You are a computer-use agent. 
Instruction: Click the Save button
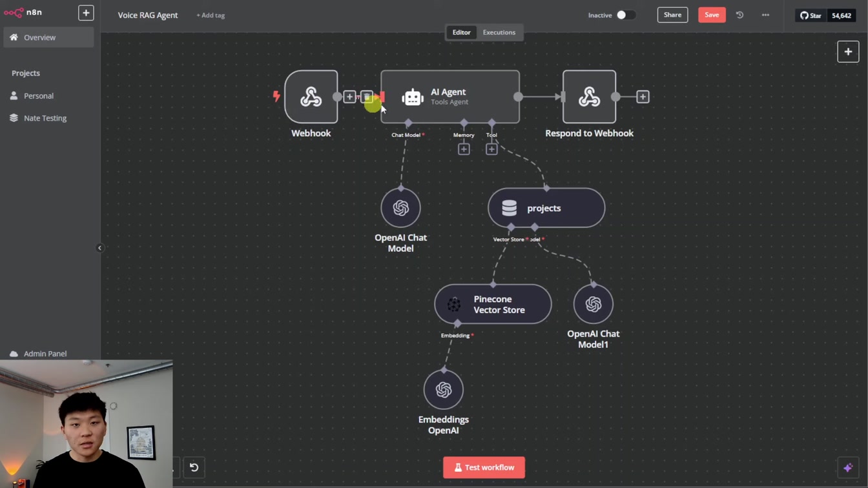tap(712, 15)
